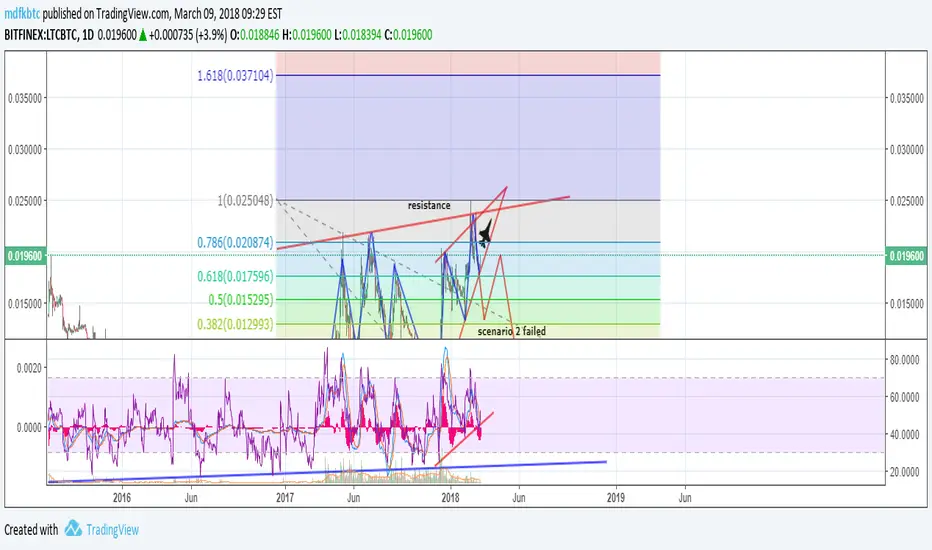Click the 2019 time axis label

tap(616, 498)
